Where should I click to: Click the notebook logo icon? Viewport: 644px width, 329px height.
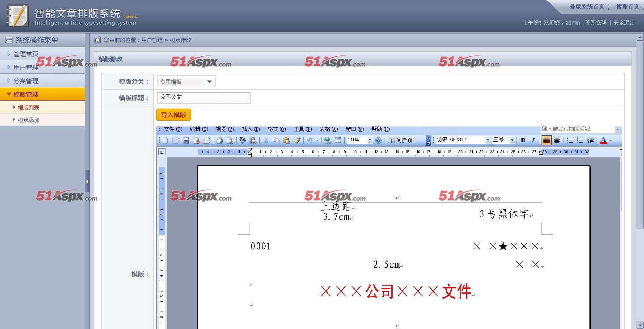coord(17,16)
